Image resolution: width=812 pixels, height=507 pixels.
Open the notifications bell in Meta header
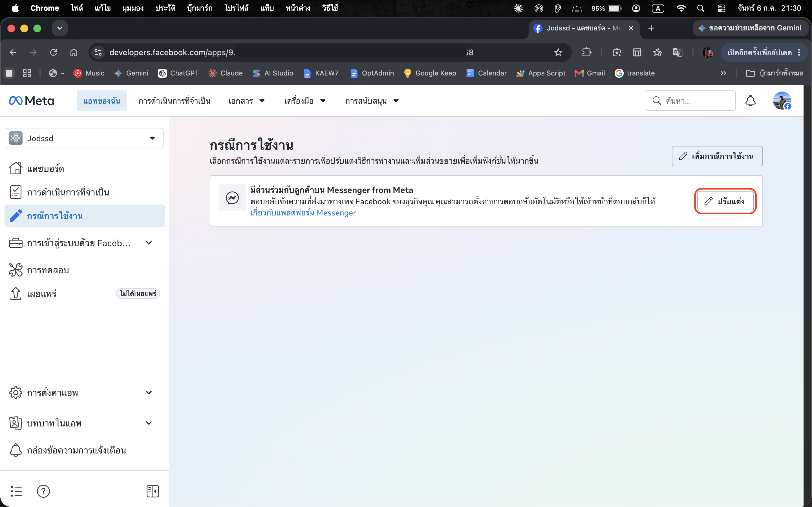(750, 101)
